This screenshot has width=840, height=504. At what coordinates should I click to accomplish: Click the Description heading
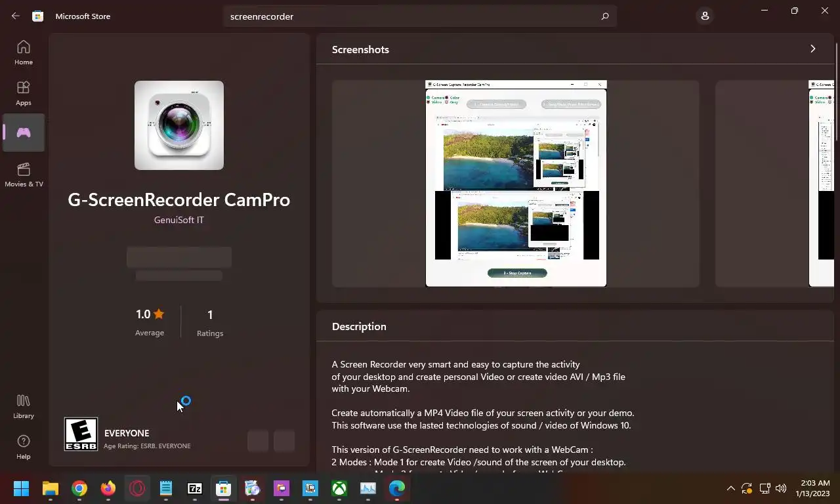(359, 326)
